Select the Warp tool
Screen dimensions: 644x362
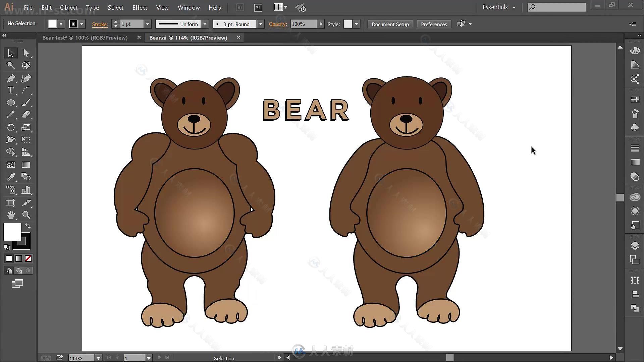pyautogui.click(x=11, y=139)
